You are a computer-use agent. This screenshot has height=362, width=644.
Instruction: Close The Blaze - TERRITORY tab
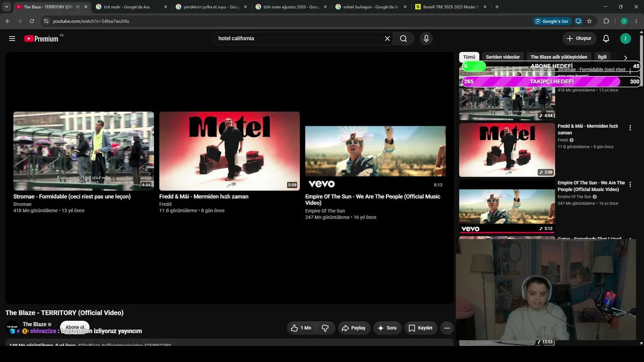[x=86, y=7]
